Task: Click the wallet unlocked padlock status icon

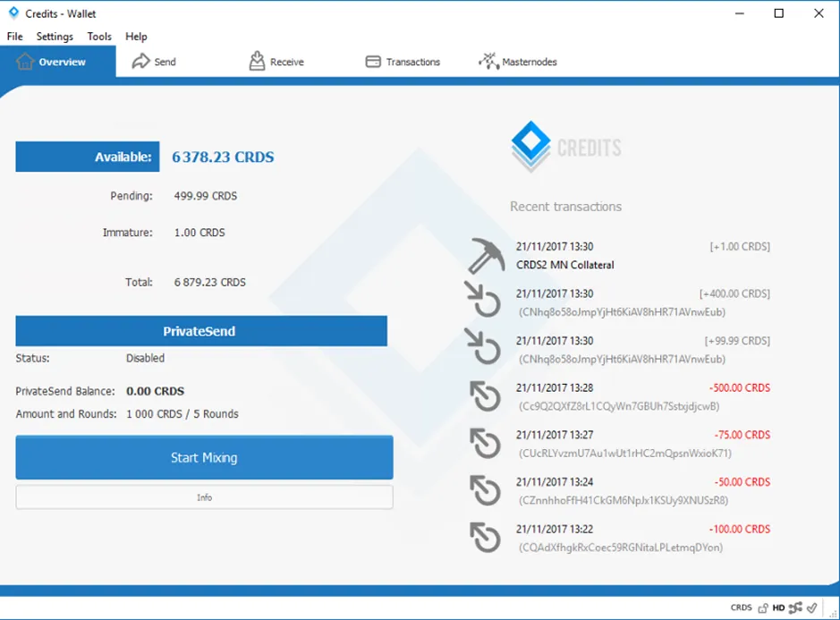Action: coord(763,607)
